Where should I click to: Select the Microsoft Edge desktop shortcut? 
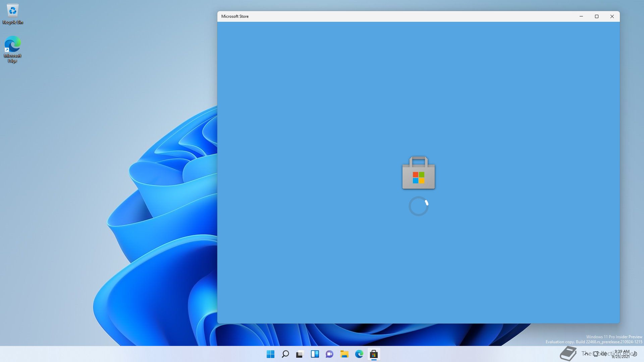pyautogui.click(x=13, y=49)
